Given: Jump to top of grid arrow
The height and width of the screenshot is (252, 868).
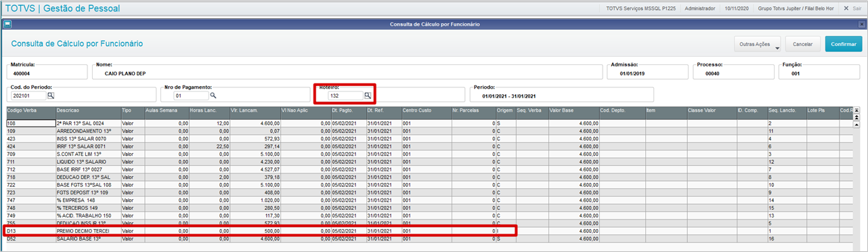Looking at the screenshot, I should 856,110.
